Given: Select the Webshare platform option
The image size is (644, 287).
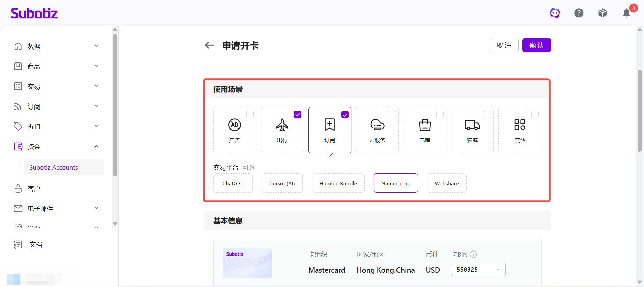Looking at the screenshot, I should coord(447,183).
